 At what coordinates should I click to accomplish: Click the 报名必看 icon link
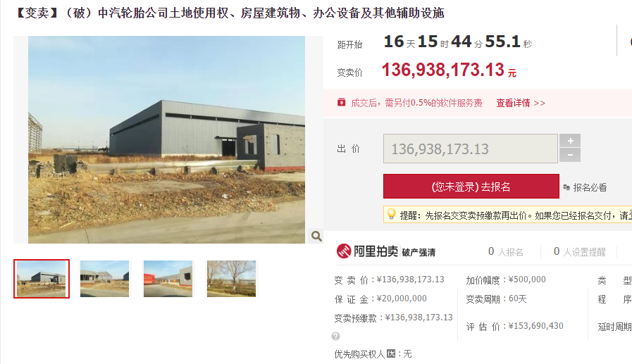click(585, 187)
